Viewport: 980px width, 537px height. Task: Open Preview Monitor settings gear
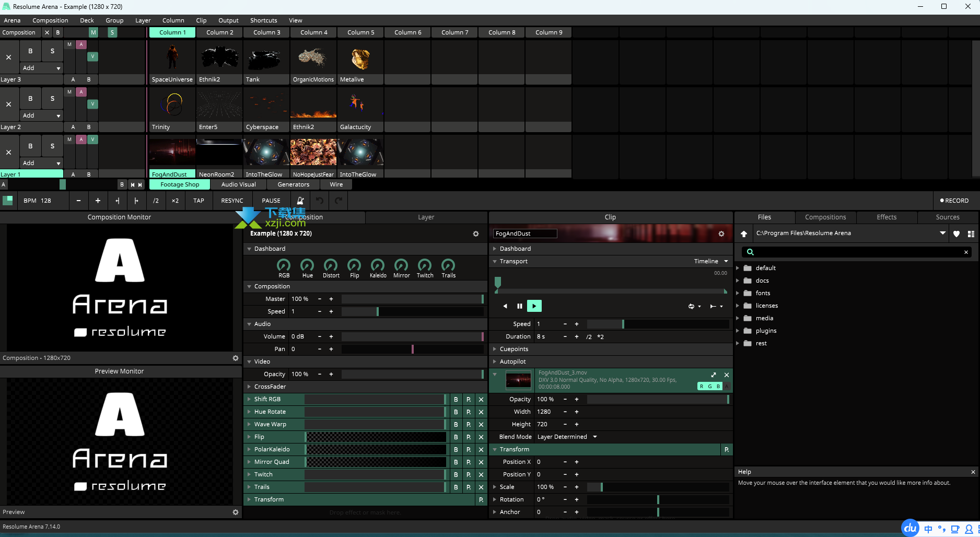click(x=236, y=512)
